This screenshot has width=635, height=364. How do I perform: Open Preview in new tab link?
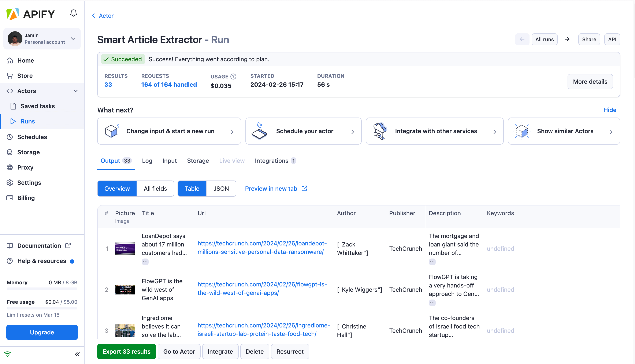click(x=271, y=189)
